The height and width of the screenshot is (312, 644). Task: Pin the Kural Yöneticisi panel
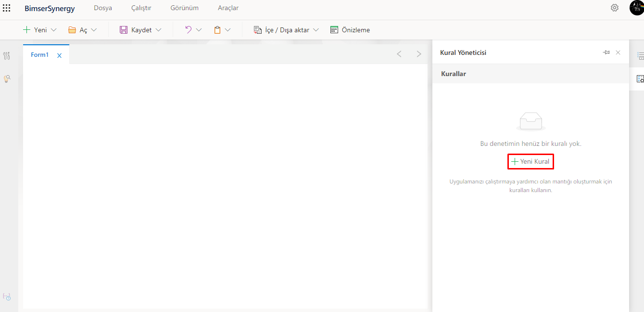606,52
